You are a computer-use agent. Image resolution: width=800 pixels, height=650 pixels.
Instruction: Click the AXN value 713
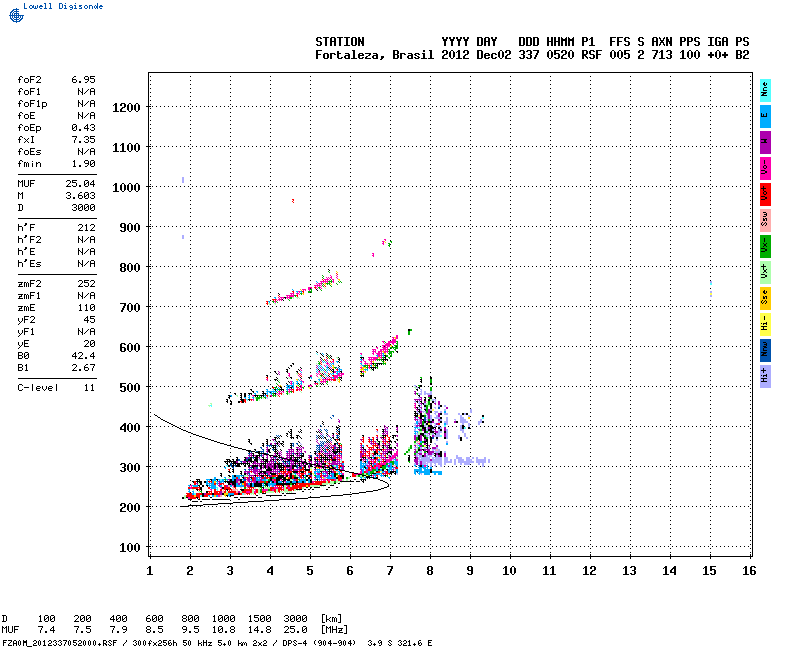[662, 55]
